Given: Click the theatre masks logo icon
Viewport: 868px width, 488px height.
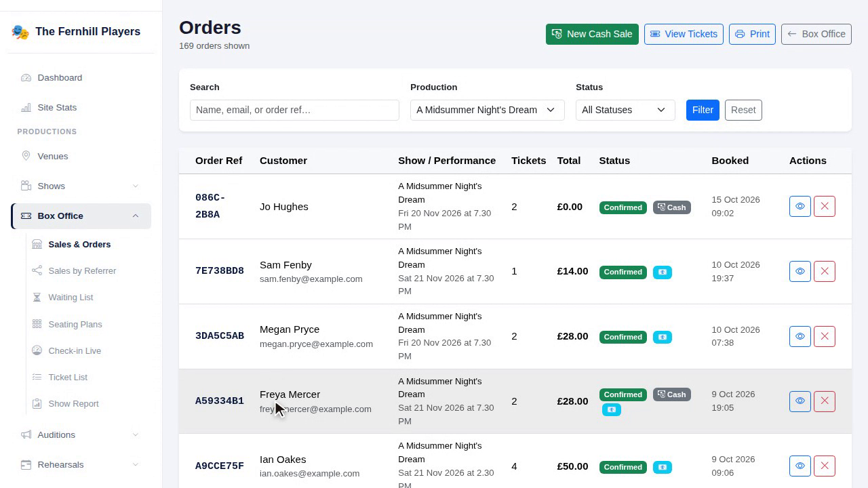Looking at the screenshot, I should (20, 32).
